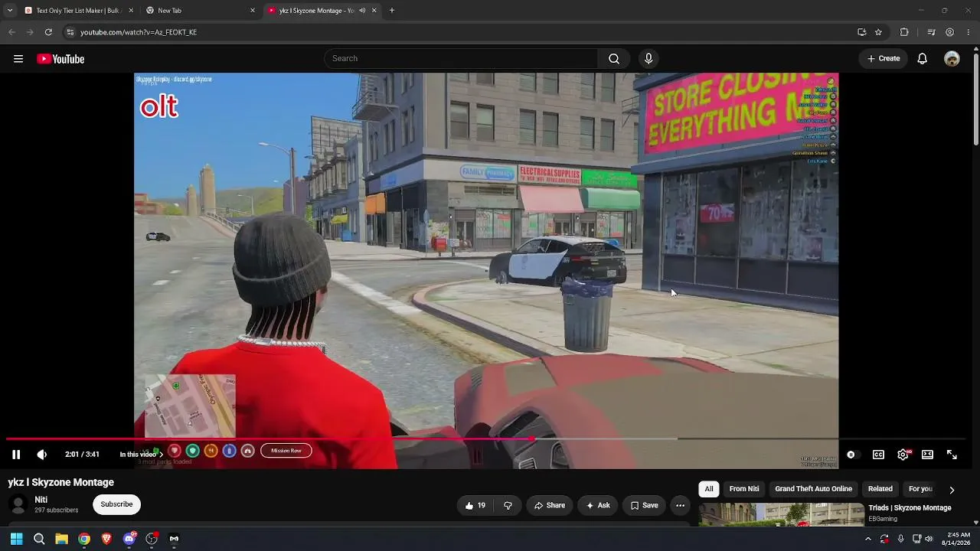Show more filter chips with the arrow
Viewport: 980px width, 551px height.
[952, 490]
